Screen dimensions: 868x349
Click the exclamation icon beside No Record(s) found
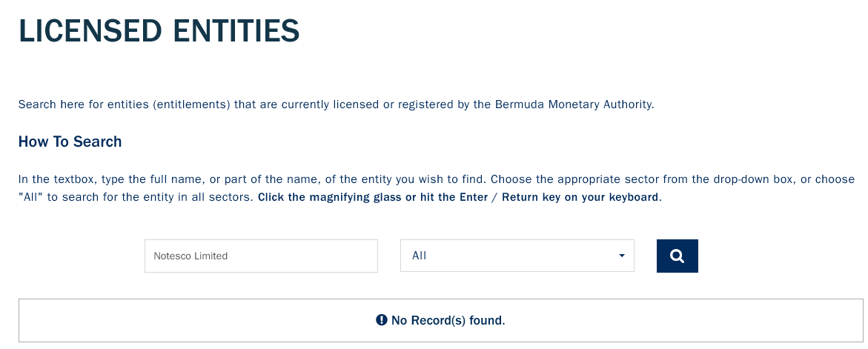pos(382,319)
